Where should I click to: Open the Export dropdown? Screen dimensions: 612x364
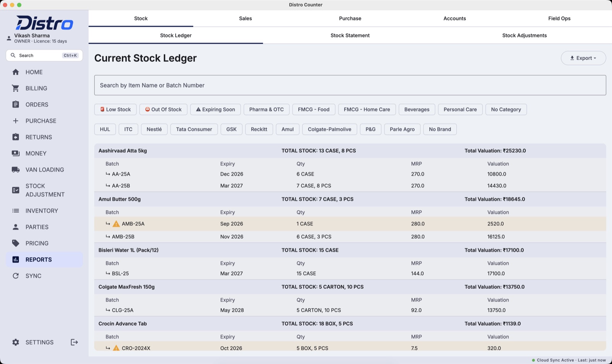click(583, 58)
